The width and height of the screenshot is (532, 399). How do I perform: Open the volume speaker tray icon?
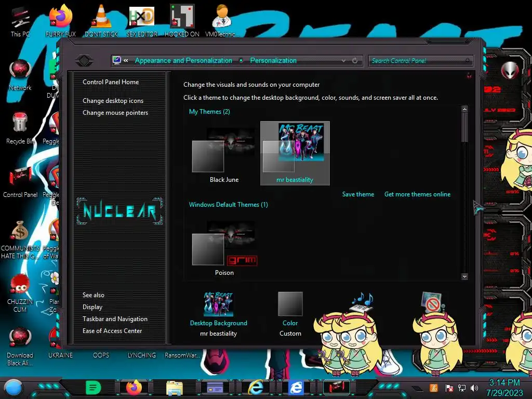(x=474, y=388)
